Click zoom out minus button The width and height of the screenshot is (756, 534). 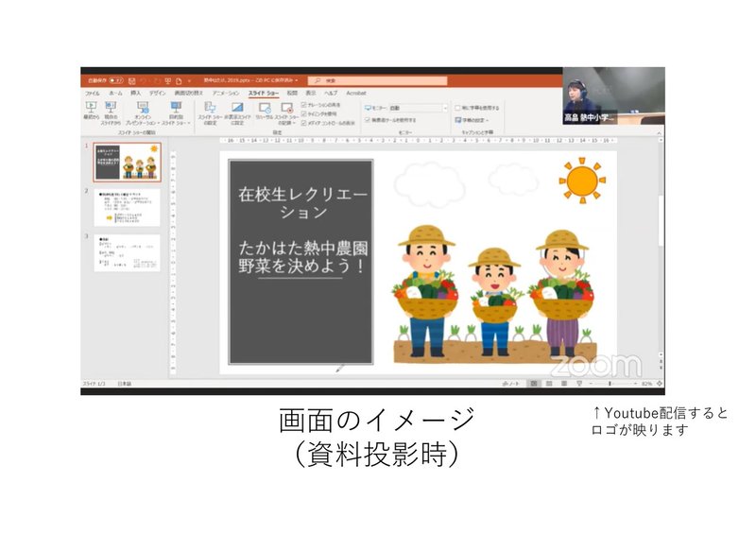pos(591,384)
